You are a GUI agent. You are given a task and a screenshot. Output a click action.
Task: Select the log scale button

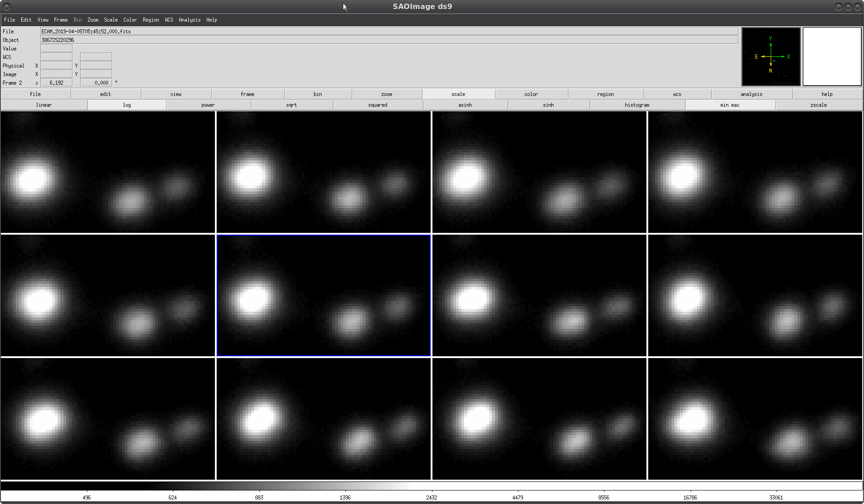tap(127, 105)
